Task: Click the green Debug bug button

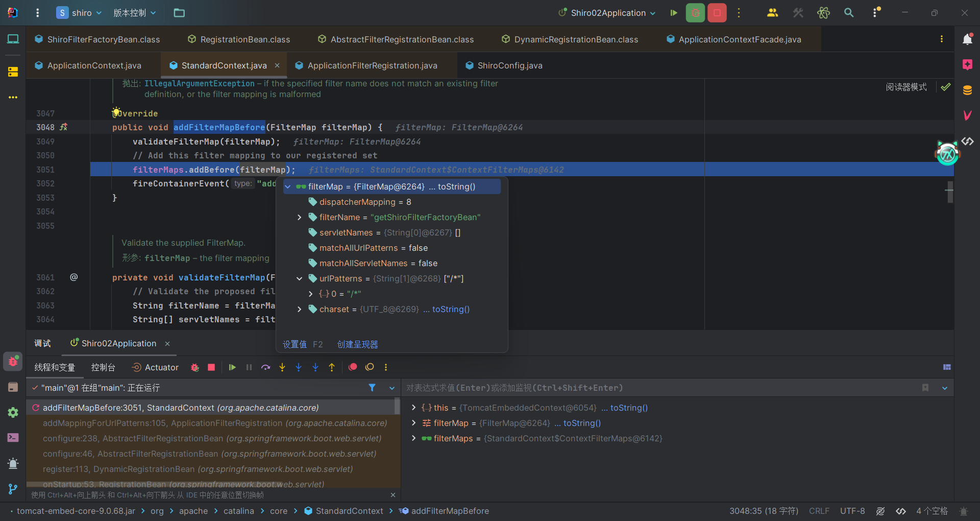Action: [x=695, y=13]
